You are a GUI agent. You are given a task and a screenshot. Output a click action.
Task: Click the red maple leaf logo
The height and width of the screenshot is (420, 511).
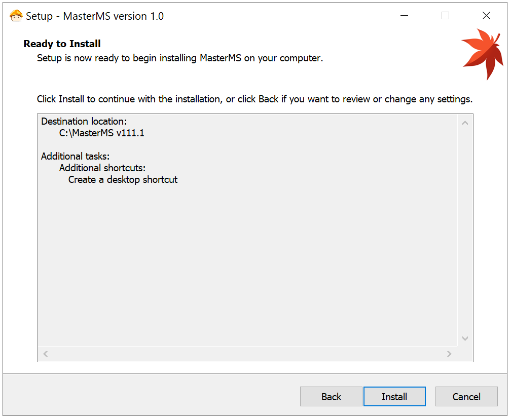[479, 53]
